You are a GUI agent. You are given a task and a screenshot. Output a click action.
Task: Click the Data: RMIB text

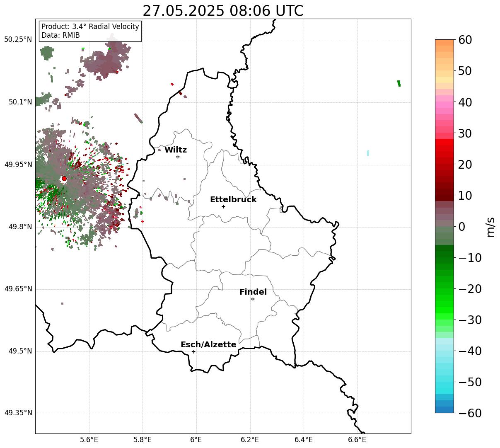(x=60, y=35)
